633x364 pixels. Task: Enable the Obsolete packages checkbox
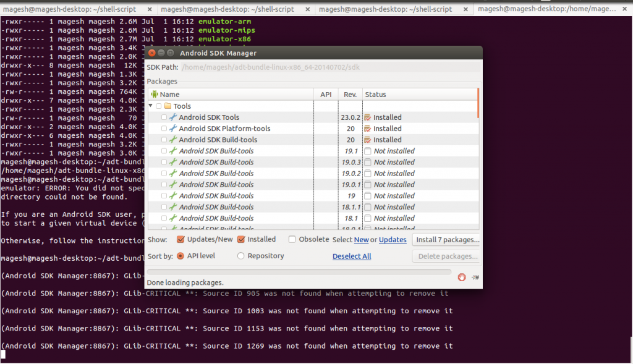coord(291,239)
